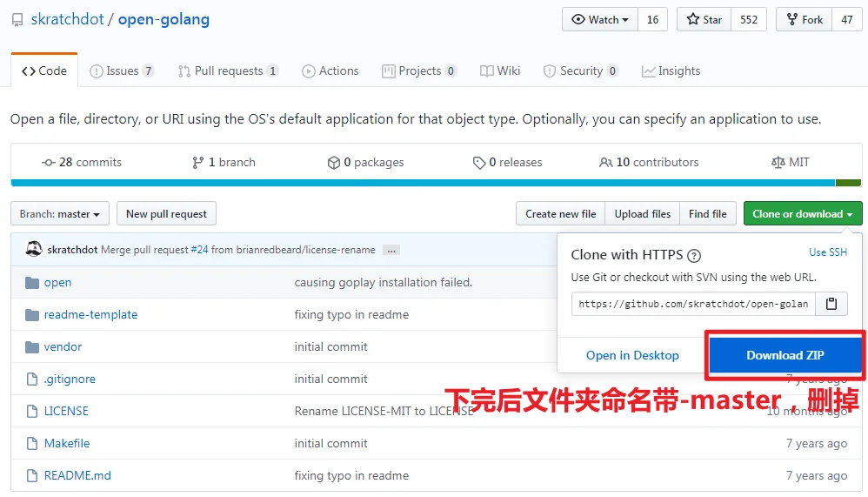Open the open-golang repository link
This screenshot has width=868, height=497.
[x=164, y=19]
